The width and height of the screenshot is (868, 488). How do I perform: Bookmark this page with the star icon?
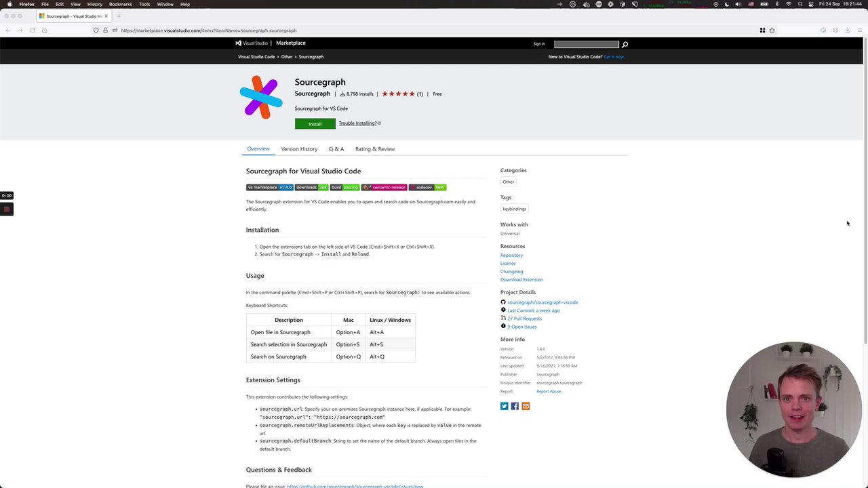[x=772, y=30]
